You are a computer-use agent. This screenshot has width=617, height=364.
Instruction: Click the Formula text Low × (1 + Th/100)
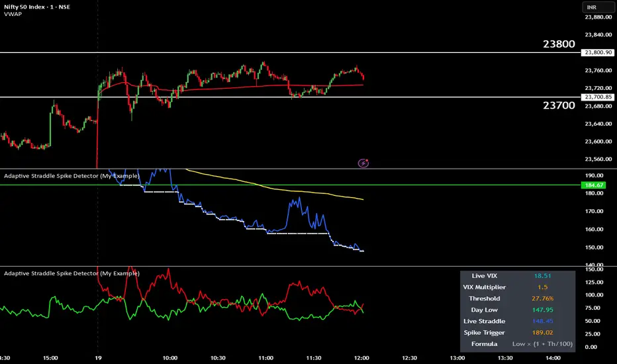tap(542, 344)
